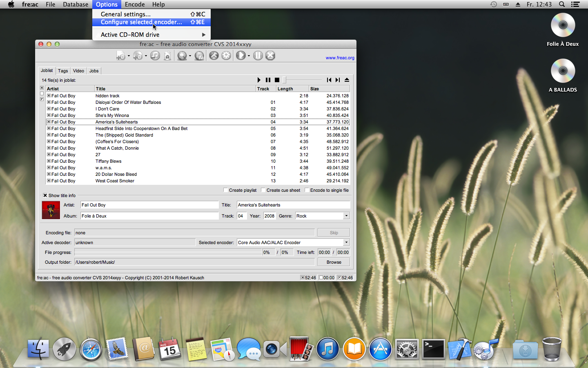588x368 pixels.
Task: Uncheck the 'West Coast Smoker' row checkbox
Action: (x=49, y=181)
